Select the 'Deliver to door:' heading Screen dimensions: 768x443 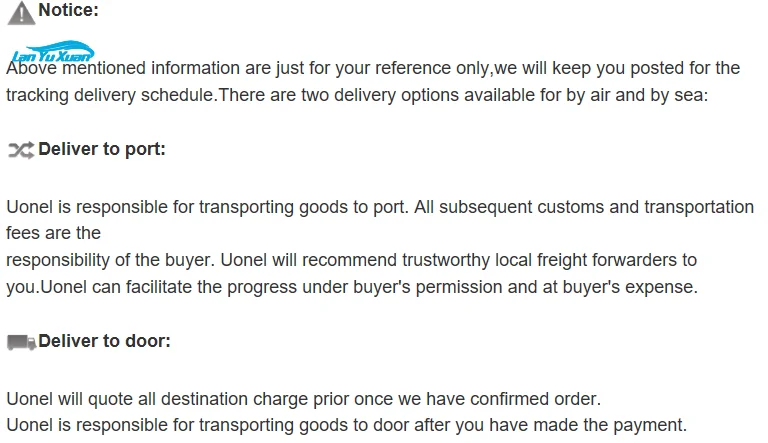pos(104,341)
